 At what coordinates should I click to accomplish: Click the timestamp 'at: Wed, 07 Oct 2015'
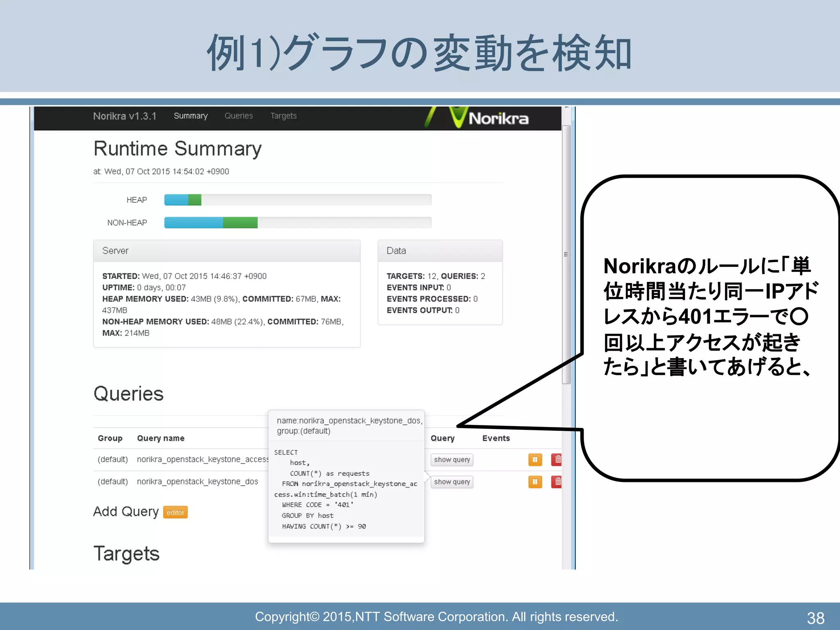pos(161,171)
